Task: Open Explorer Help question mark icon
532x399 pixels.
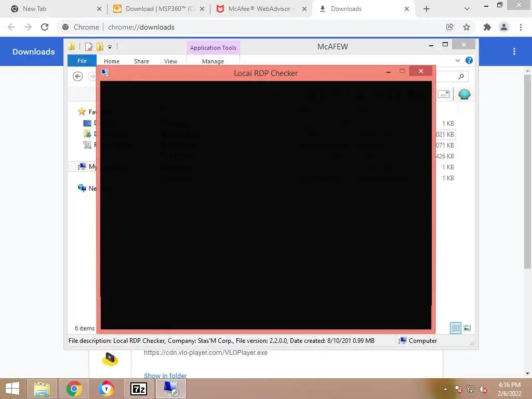Action: click(469, 60)
